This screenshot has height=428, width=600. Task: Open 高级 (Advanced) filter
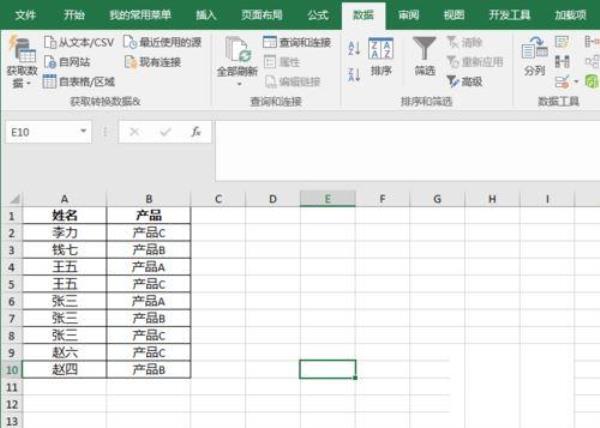click(465, 81)
